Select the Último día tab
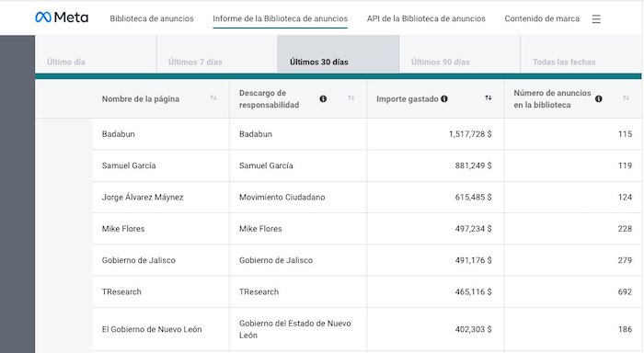The height and width of the screenshot is (353, 644). (x=96, y=54)
